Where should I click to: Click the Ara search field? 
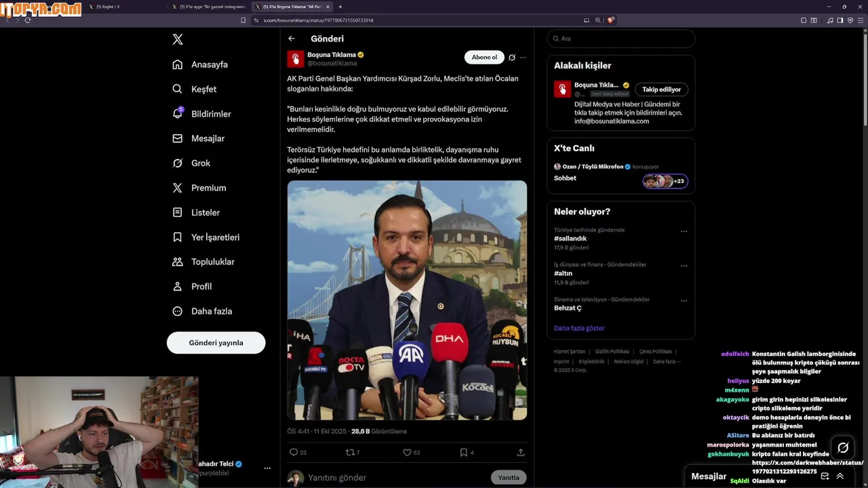coord(620,39)
